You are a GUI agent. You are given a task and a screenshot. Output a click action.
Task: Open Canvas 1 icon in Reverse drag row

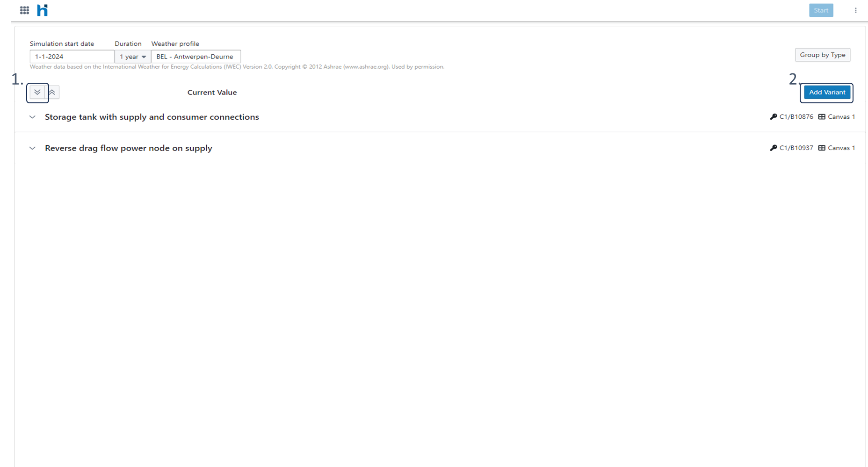coord(822,148)
